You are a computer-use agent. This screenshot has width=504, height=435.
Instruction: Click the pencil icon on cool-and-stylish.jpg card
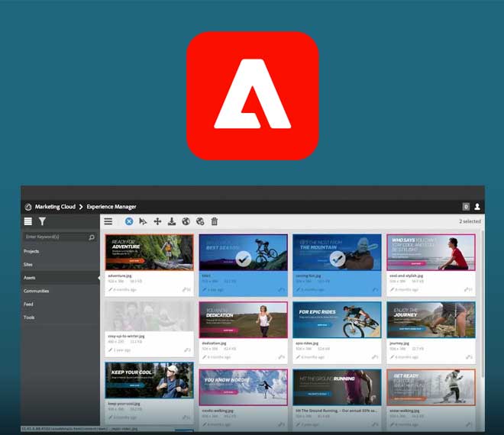click(392, 289)
